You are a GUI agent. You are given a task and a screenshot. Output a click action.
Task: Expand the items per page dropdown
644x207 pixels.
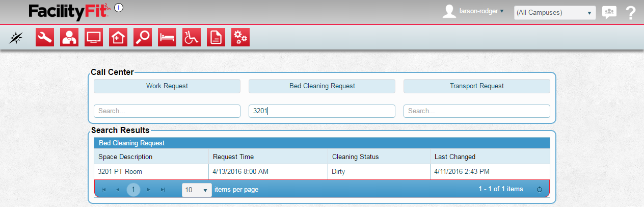(197, 190)
